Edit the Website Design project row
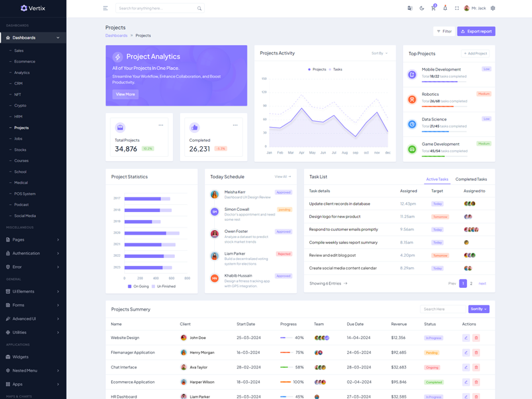 coord(466,338)
